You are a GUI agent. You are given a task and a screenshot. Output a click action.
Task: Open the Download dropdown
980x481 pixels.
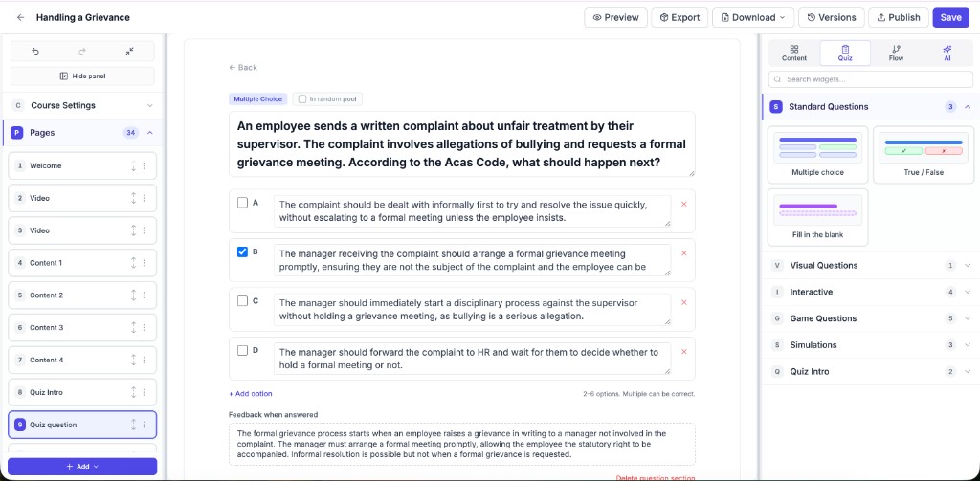(753, 17)
